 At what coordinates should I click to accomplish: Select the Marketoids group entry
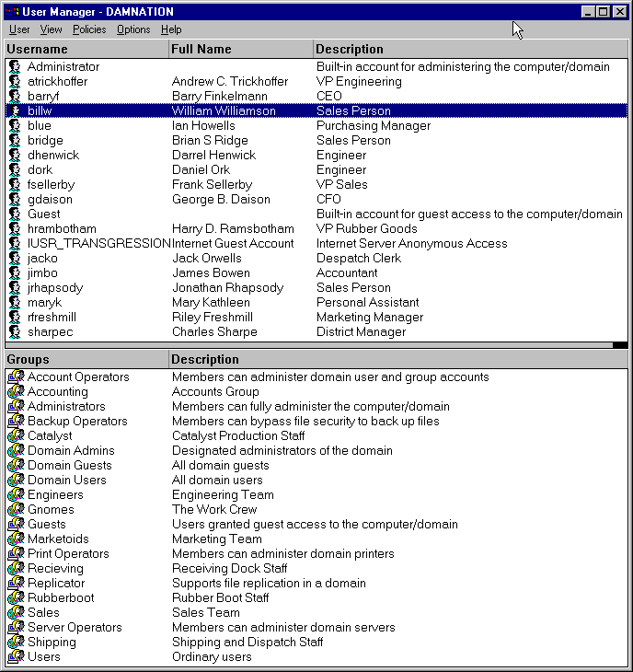coord(58,539)
